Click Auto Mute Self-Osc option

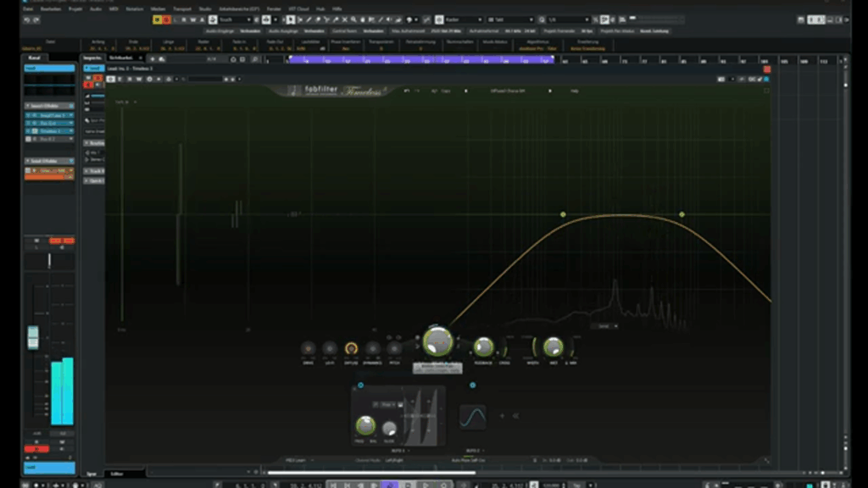pyautogui.click(x=468, y=460)
